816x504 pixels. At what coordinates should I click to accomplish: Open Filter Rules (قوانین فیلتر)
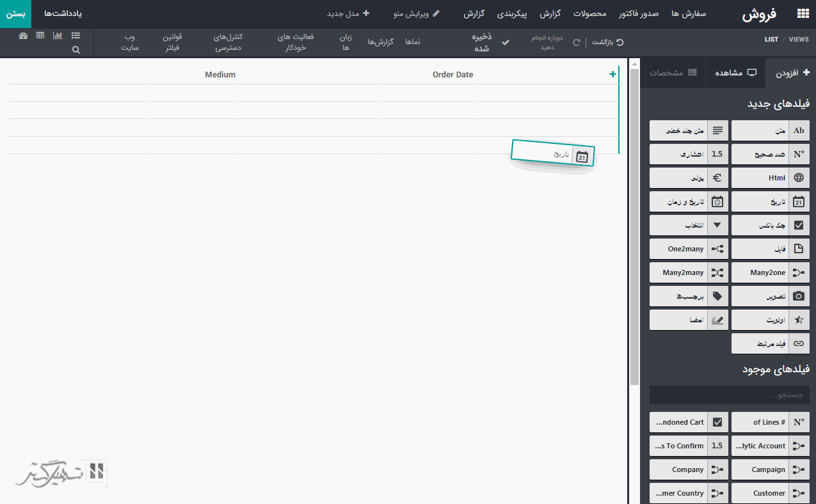[x=172, y=42]
